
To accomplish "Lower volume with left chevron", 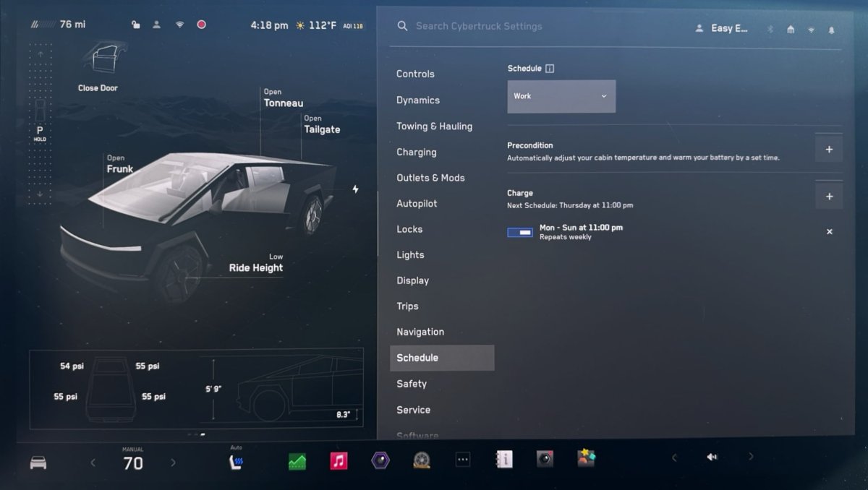I will pyautogui.click(x=674, y=457).
